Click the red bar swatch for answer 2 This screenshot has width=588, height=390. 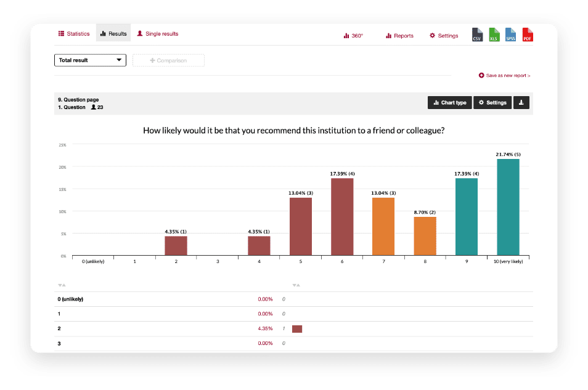(x=296, y=328)
